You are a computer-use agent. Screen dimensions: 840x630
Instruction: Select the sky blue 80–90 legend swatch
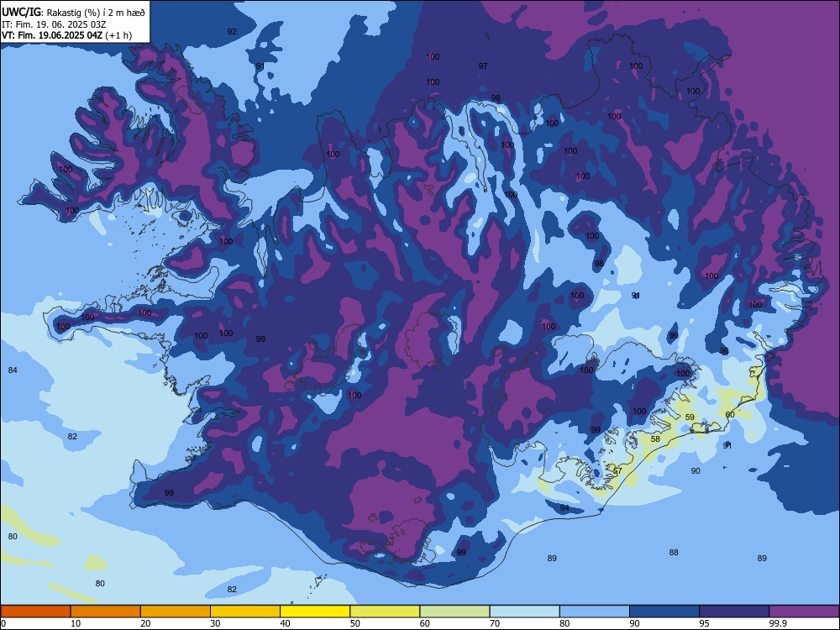point(595,612)
